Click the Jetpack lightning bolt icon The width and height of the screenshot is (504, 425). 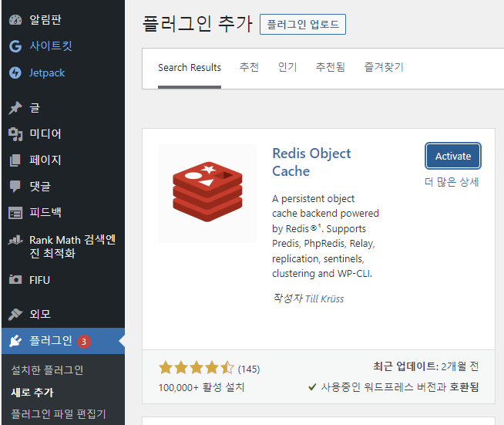point(15,73)
